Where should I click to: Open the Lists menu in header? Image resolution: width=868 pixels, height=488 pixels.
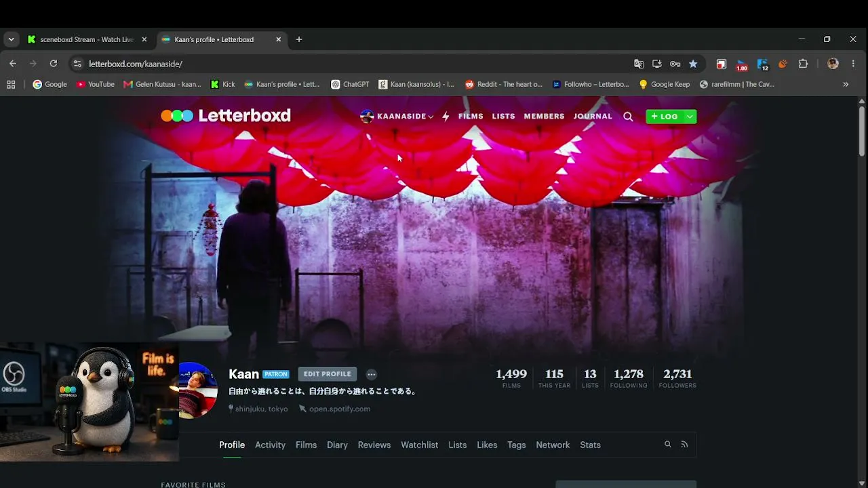coord(503,117)
